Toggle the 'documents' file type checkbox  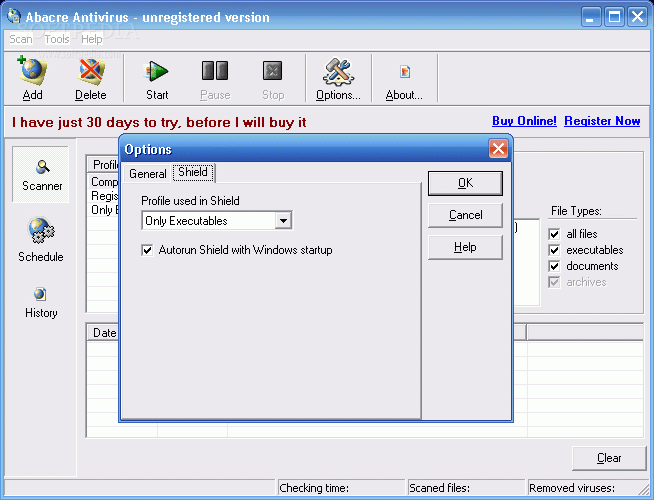click(554, 266)
